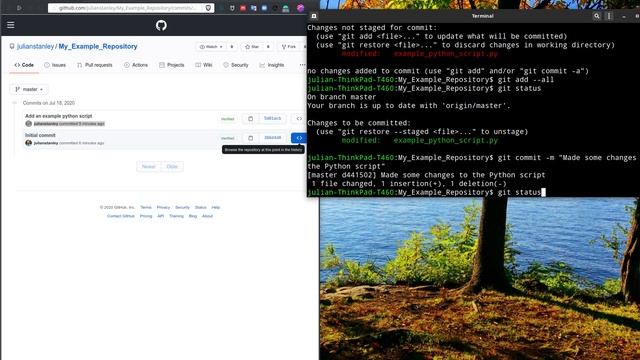Image resolution: width=640 pixels, height=360 pixels.
Task: Open the GitHub hamburger menu
Action: point(11,25)
